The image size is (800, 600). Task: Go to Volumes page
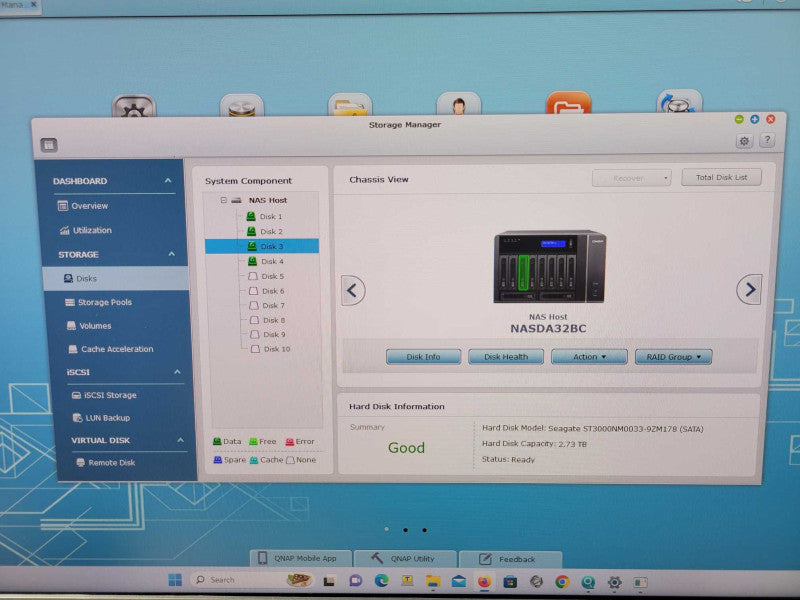(x=89, y=326)
